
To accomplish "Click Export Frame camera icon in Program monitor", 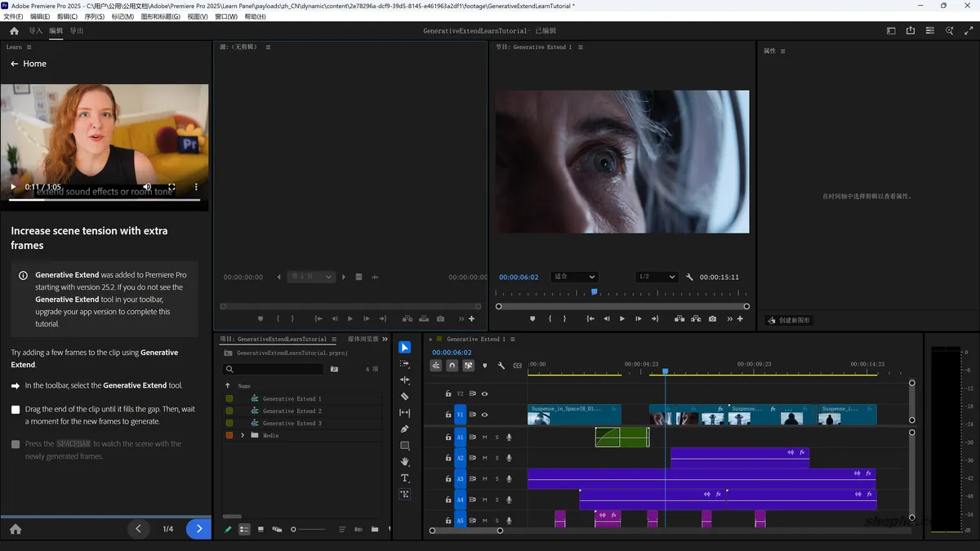I will tap(712, 319).
